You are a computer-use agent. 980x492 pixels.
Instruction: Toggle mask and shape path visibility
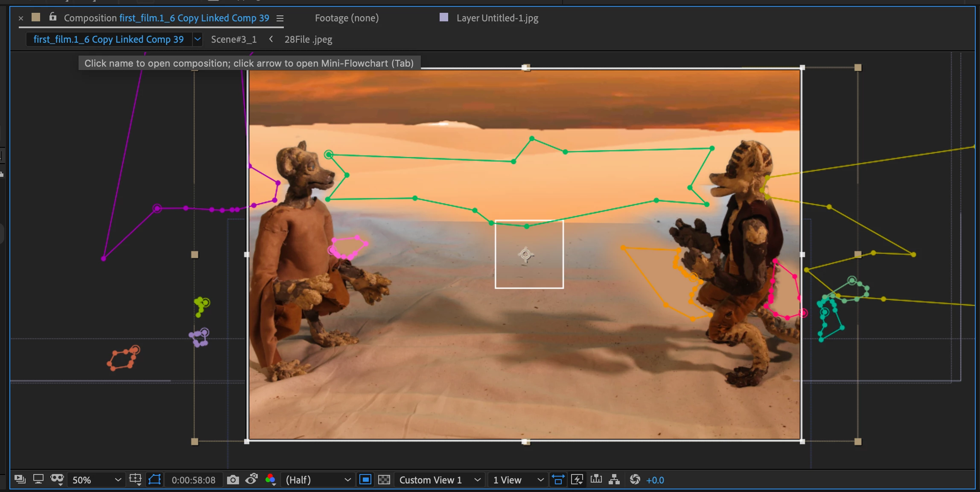(x=155, y=480)
